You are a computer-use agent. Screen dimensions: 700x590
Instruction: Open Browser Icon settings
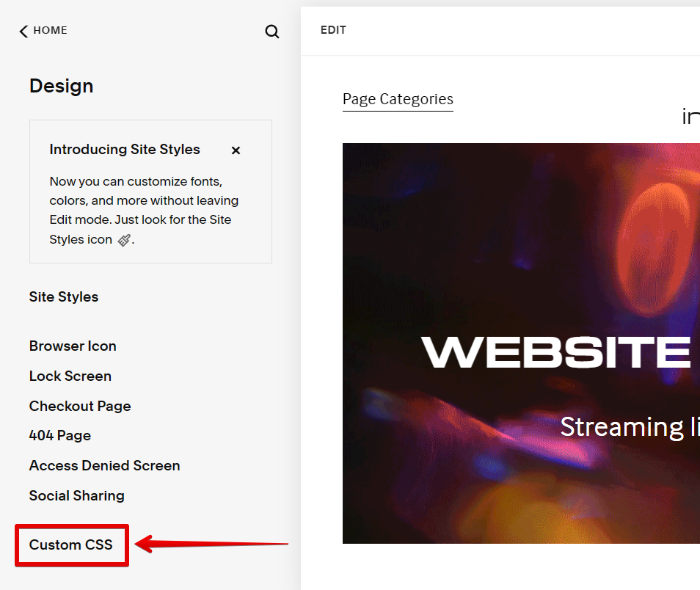pos(73,346)
